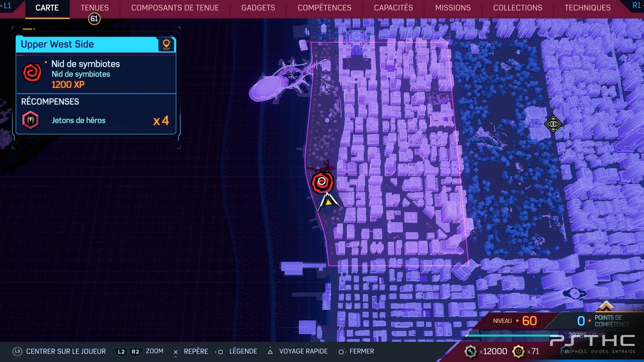Screen dimensions: 644x362
Task: Click the 1200 XP value
Action: pyautogui.click(x=68, y=84)
